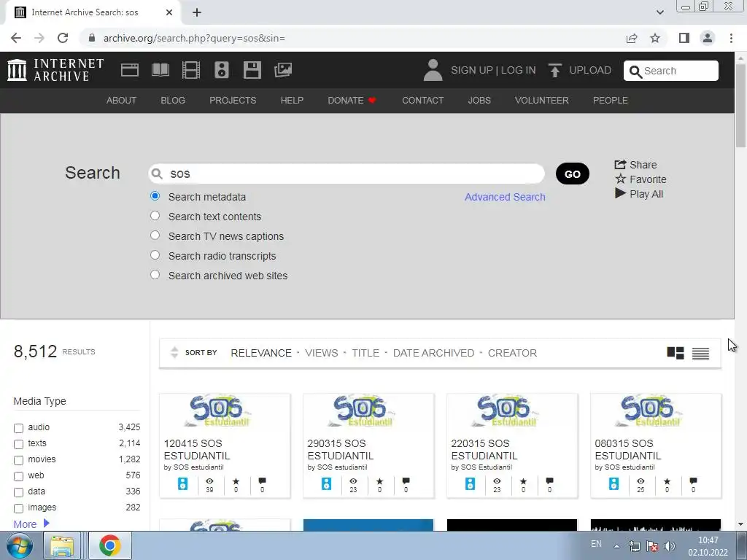
Task: Go back to previous page
Action: coord(16,38)
